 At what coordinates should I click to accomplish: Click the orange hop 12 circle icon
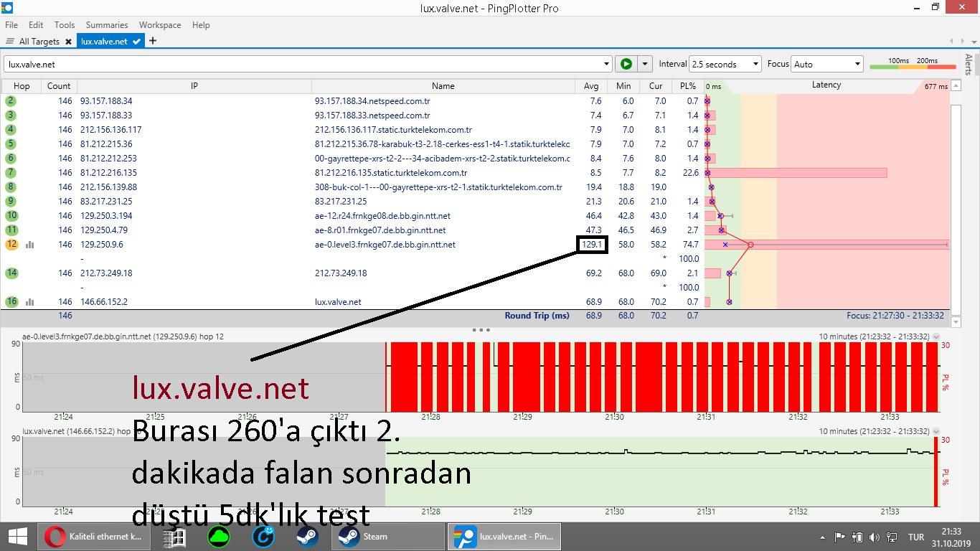(11, 245)
